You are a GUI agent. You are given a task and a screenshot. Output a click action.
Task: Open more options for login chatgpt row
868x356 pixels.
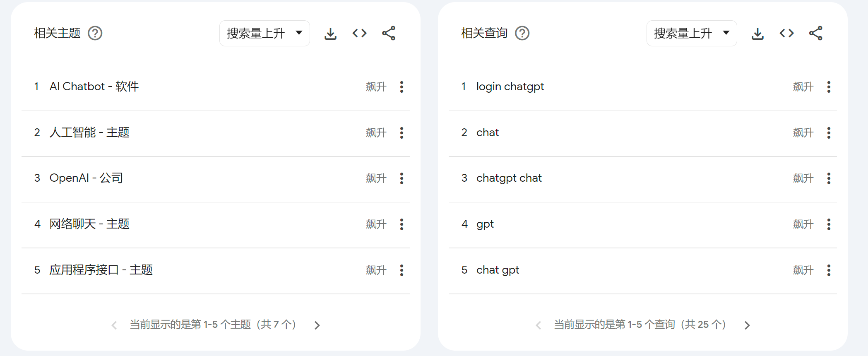tap(829, 87)
